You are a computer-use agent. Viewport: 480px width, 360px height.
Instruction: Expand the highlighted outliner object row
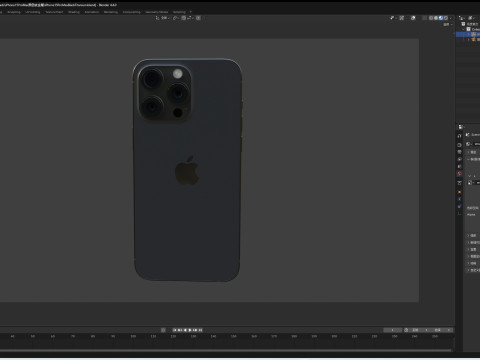468,34
